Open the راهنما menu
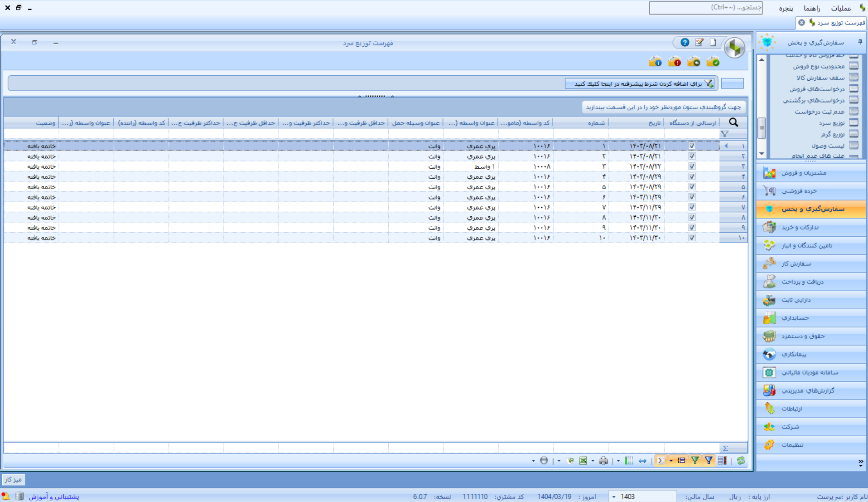This screenshot has width=868, height=502. pyautogui.click(x=812, y=8)
